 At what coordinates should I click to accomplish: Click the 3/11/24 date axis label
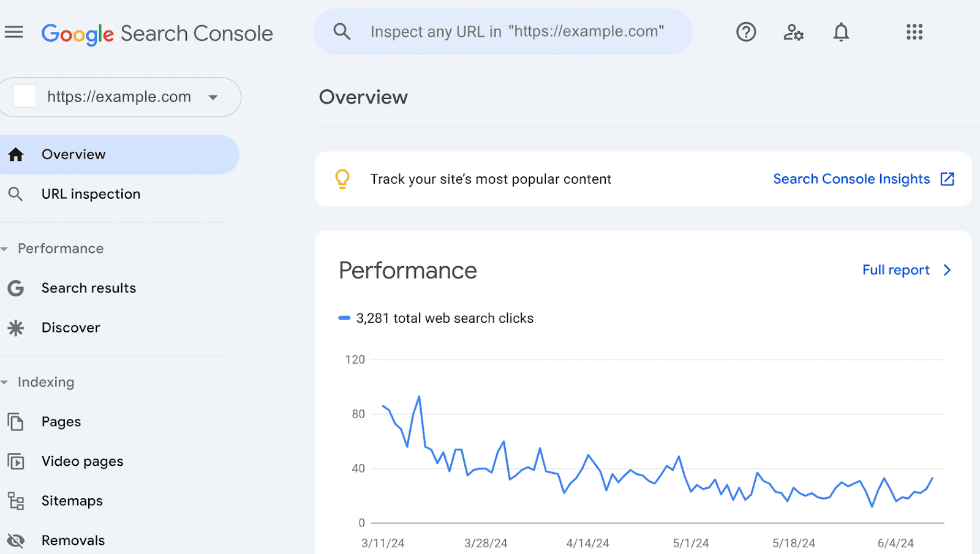coord(383,543)
